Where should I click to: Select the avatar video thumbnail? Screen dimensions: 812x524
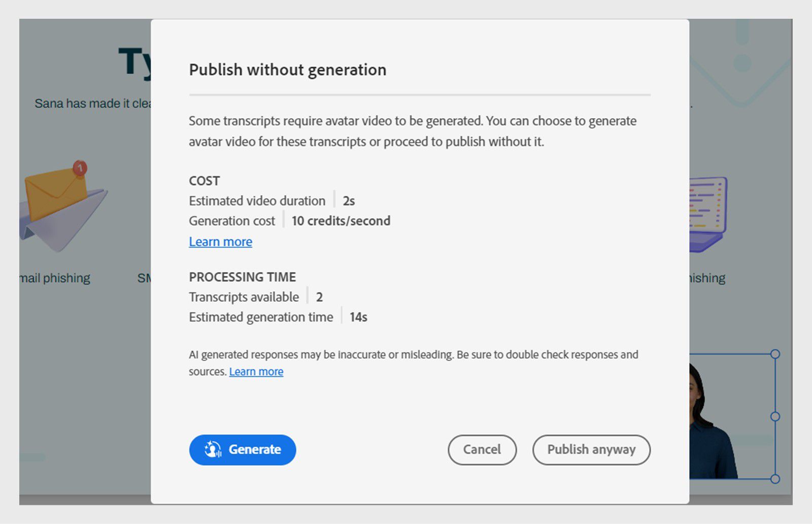726,416
